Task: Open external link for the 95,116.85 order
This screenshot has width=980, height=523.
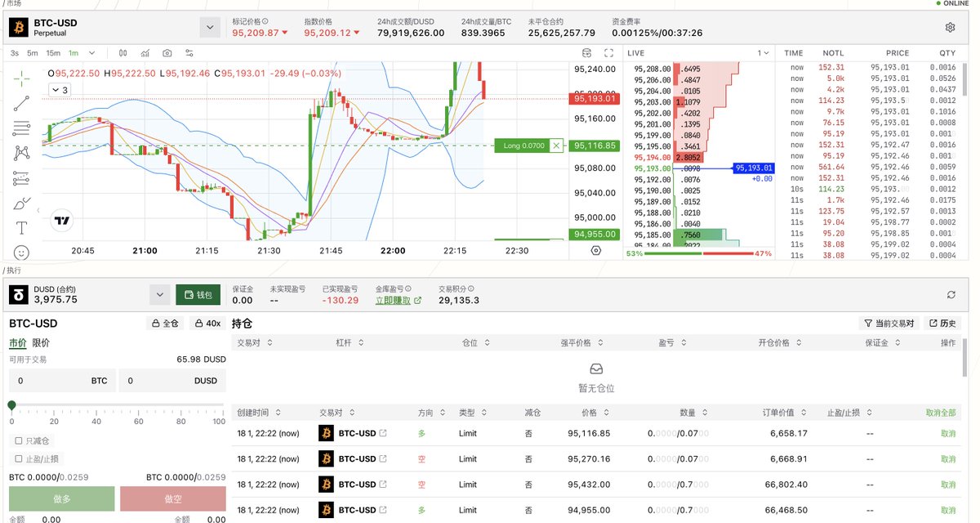Action: tap(383, 433)
